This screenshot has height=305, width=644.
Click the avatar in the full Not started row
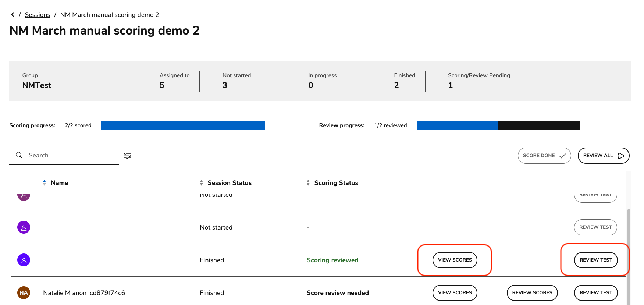[x=24, y=227]
